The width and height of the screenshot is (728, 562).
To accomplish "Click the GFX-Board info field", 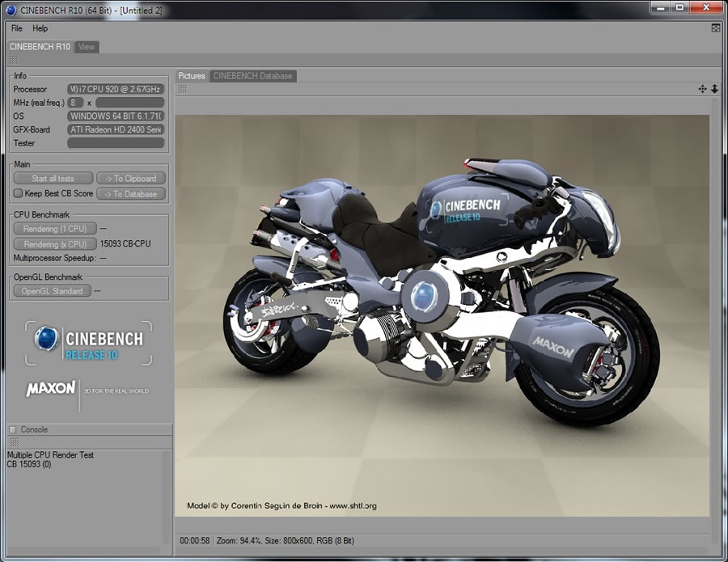I will (116, 129).
